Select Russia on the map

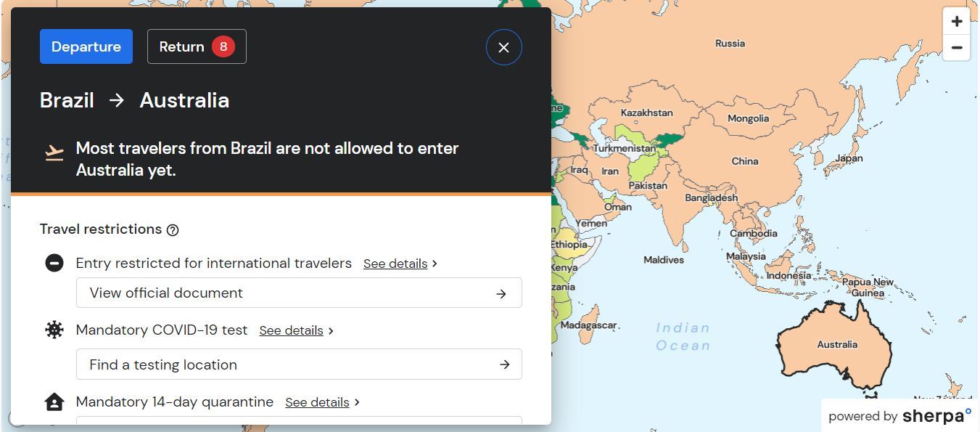(x=730, y=44)
